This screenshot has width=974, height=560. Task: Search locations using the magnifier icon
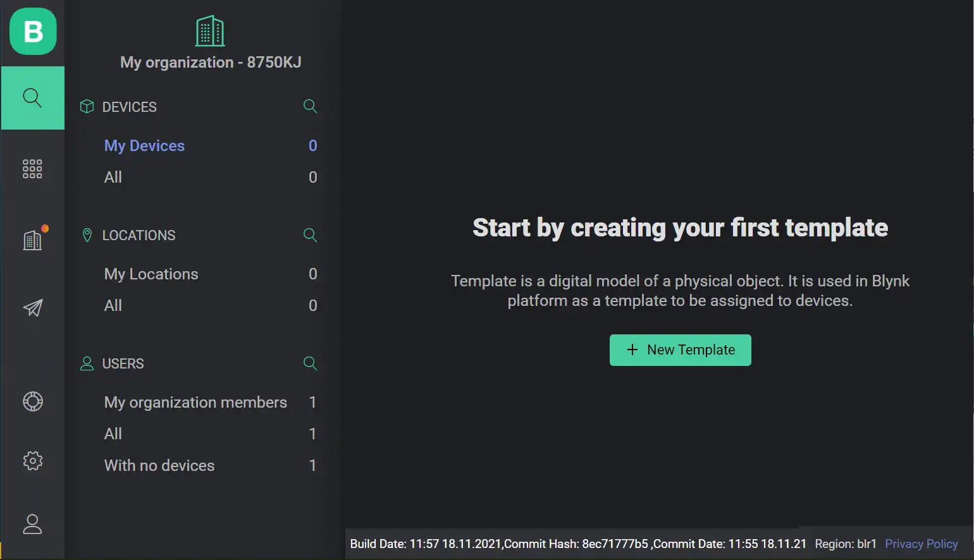tap(310, 235)
